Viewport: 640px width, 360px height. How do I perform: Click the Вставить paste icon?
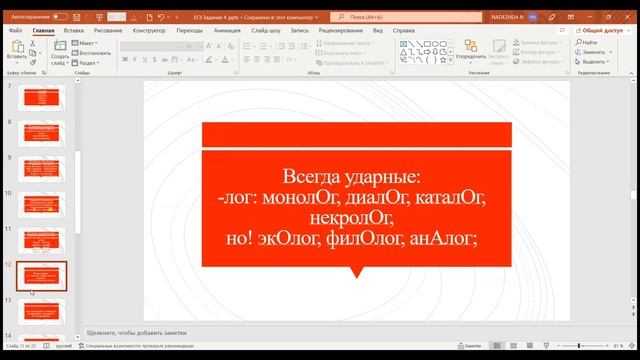click(x=17, y=47)
